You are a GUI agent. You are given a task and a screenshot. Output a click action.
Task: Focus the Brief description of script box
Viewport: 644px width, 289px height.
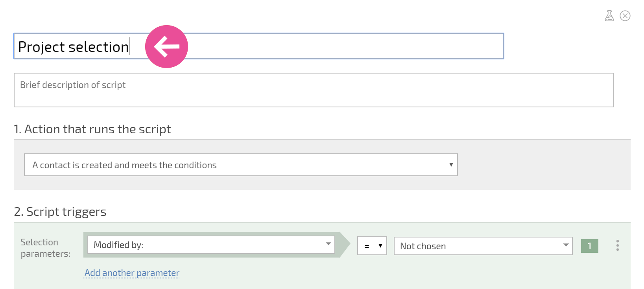pos(314,90)
